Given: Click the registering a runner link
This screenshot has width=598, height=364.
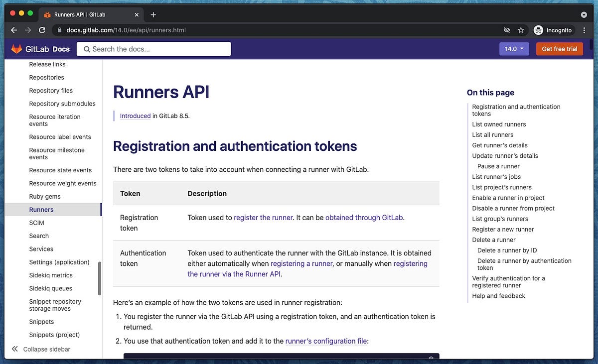Looking at the screenshot, I should [301, 263].
